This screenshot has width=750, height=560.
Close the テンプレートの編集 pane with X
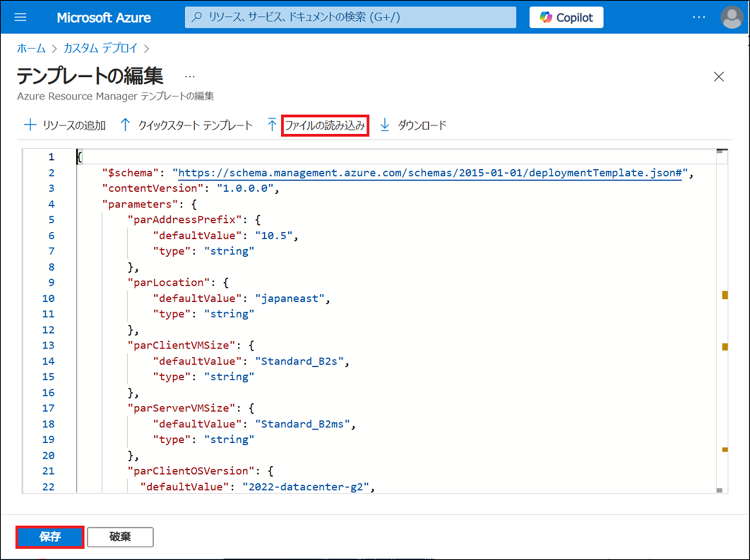[718, 77]
